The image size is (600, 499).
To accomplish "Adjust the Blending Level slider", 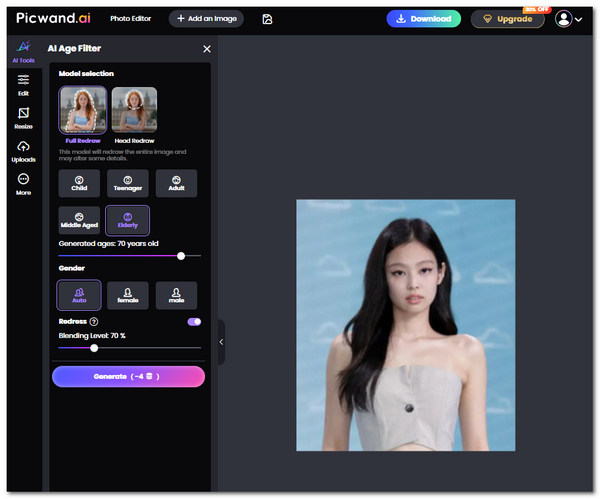I will pyautogui.click(x=94, y=348).
